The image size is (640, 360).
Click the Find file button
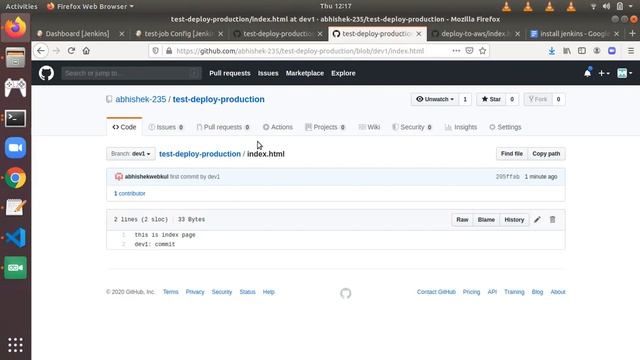tap(512, 154)
